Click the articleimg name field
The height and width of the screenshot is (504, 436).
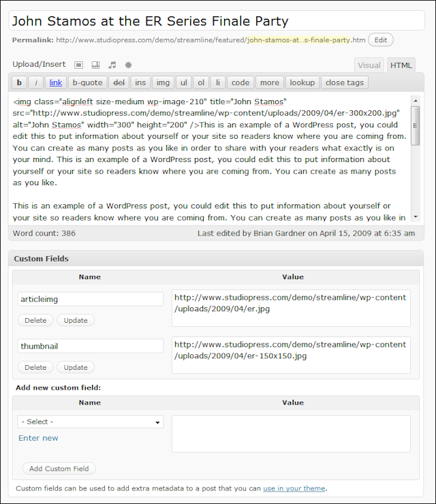(x=91, y=299)
